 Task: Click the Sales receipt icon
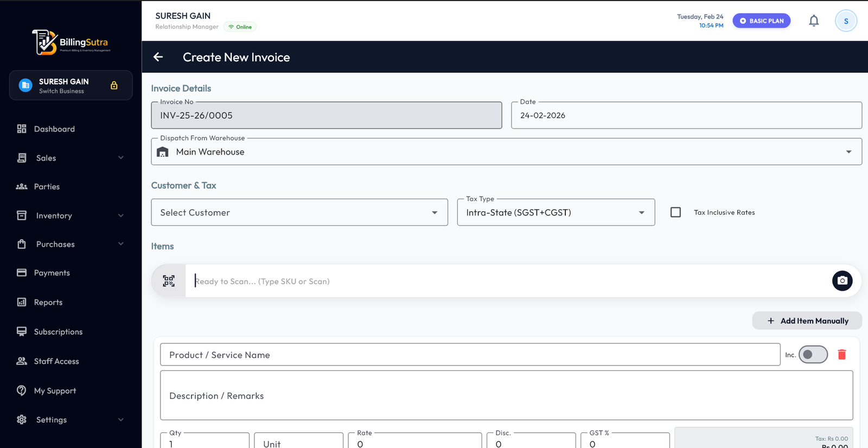22,158
